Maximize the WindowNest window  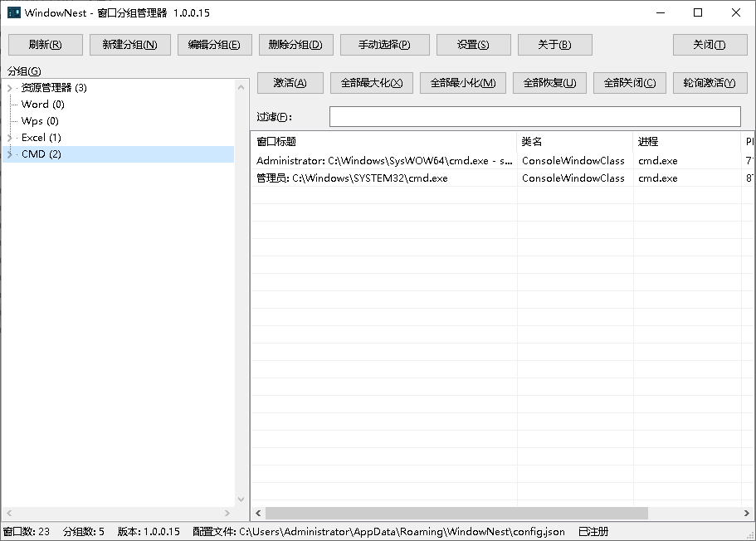click(698, 12)
